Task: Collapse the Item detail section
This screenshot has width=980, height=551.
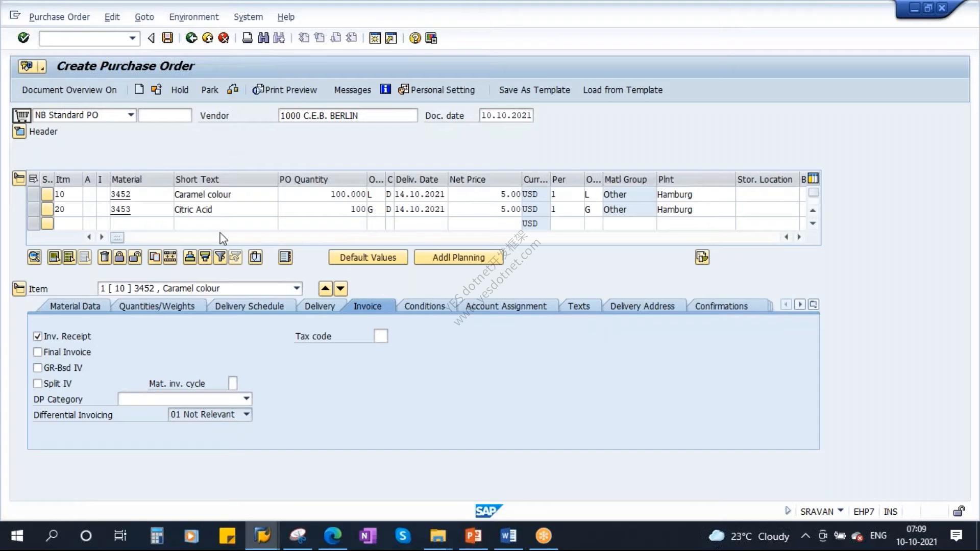Action: click(19, 289)
